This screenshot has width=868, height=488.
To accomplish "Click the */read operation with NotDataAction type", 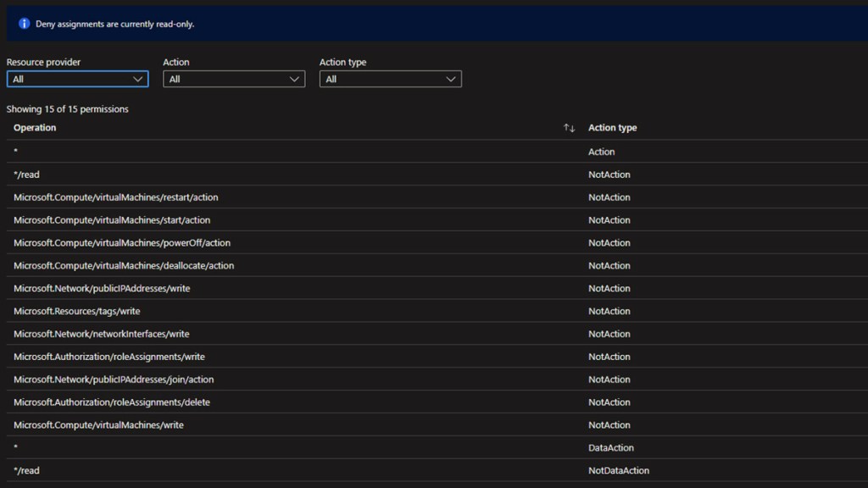I will pyautogui.click(x=26, y=470).
